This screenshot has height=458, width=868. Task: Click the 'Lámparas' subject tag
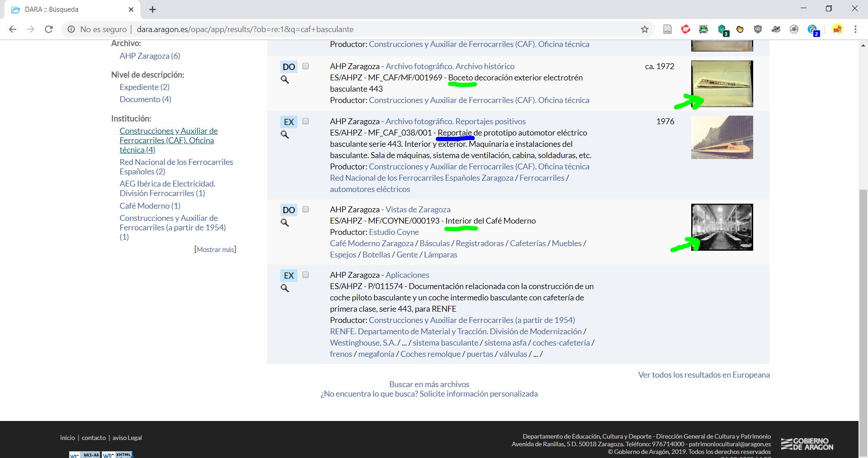click(441, 255)
